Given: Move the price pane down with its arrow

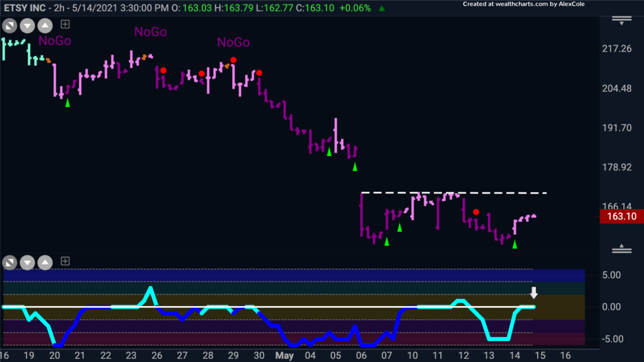Looking at the screenshot, I should (28, 26).
